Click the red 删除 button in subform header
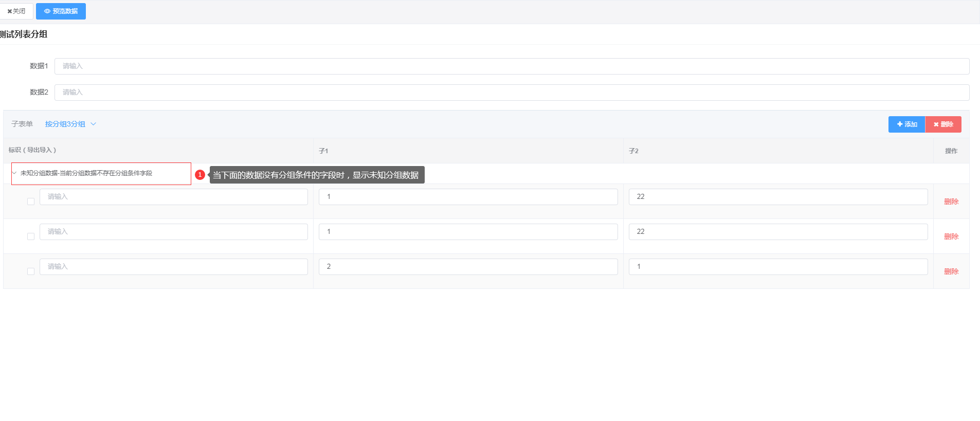980x421 pixels. pyautogui.click(x=943, y=124)
